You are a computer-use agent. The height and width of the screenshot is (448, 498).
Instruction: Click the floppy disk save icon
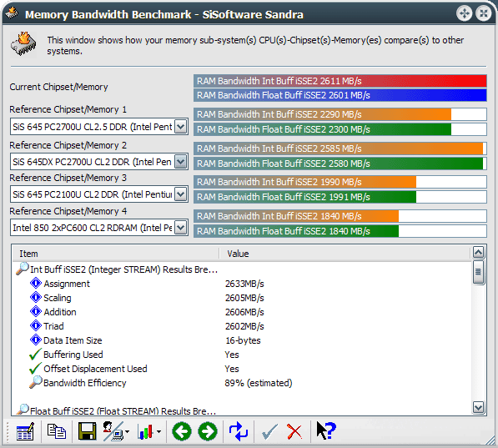click(x=87, y=431)
